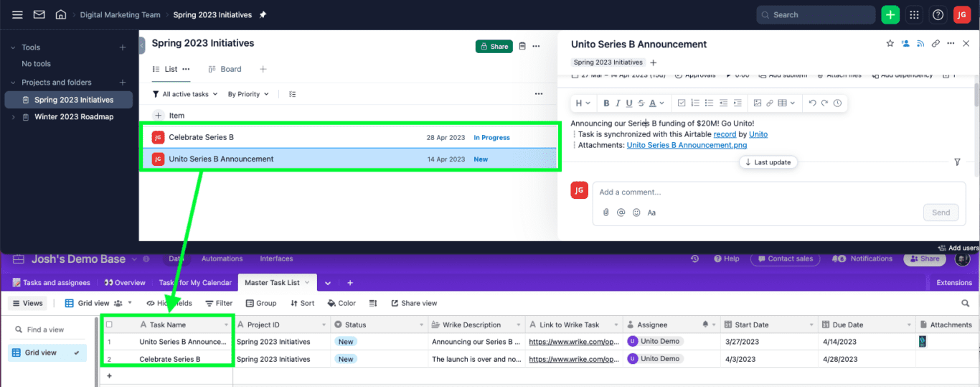Viewport: 980px width, 387px height.
Task: Click Airtable Share view button
Action: [x=413, y=303]
